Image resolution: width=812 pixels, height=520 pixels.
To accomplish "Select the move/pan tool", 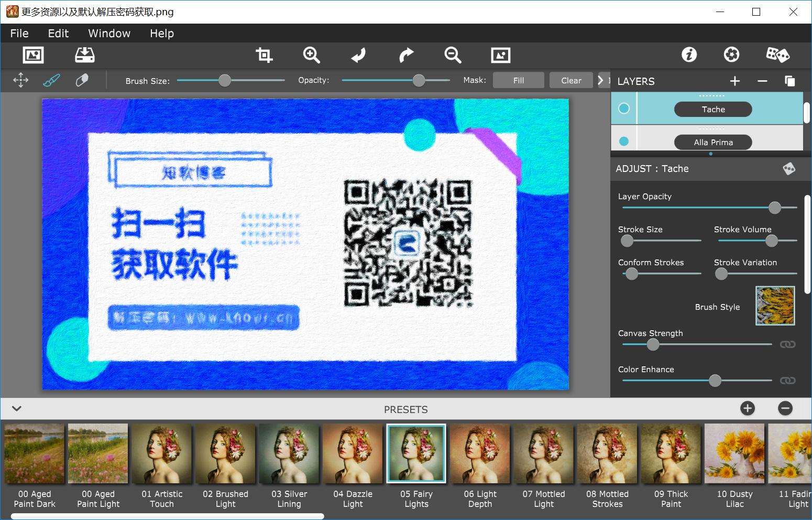I will (21, 80).
